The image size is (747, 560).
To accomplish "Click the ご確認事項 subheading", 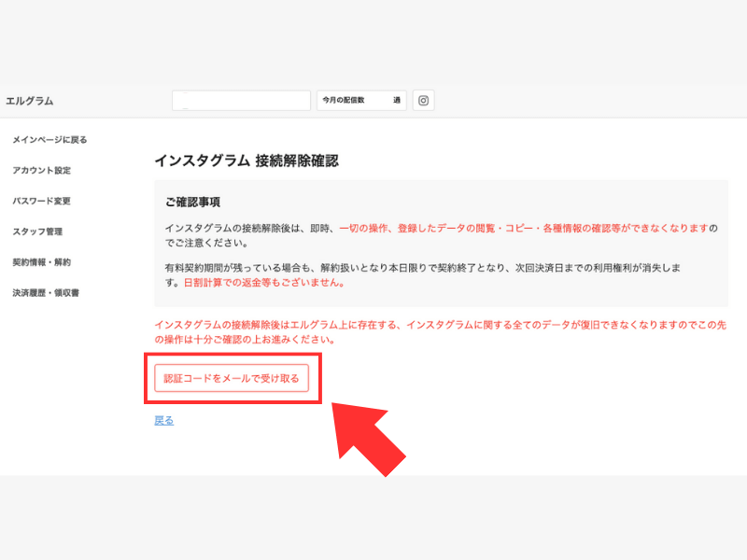I will [x=192, y=202].
